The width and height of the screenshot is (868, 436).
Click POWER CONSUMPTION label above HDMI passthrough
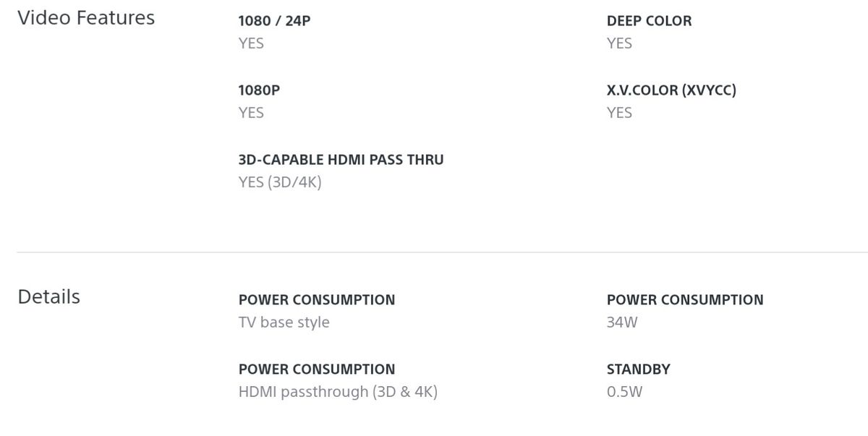[x=317, y=369]
